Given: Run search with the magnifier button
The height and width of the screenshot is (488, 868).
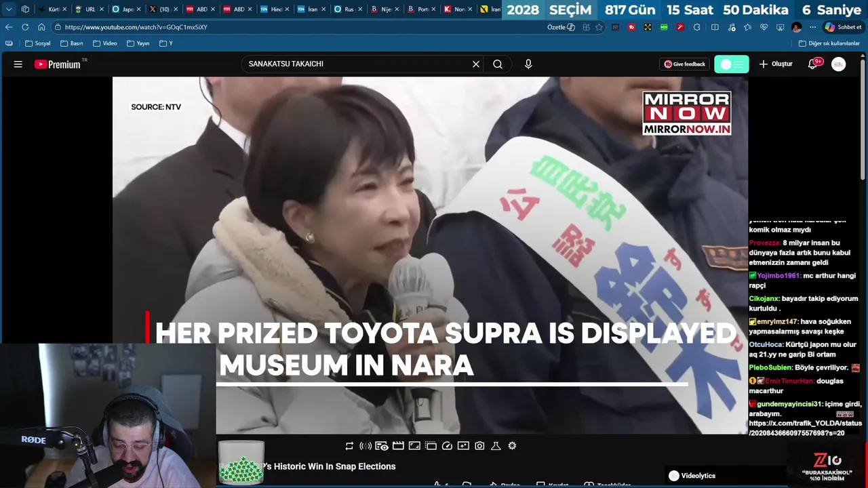Looking at the screenshot, I should (498, 64).
